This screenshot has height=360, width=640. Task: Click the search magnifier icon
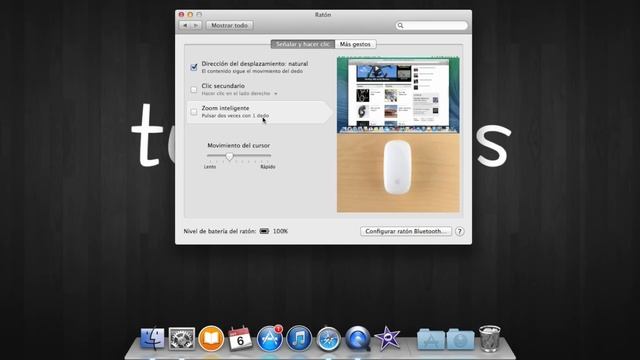[400, 25]
